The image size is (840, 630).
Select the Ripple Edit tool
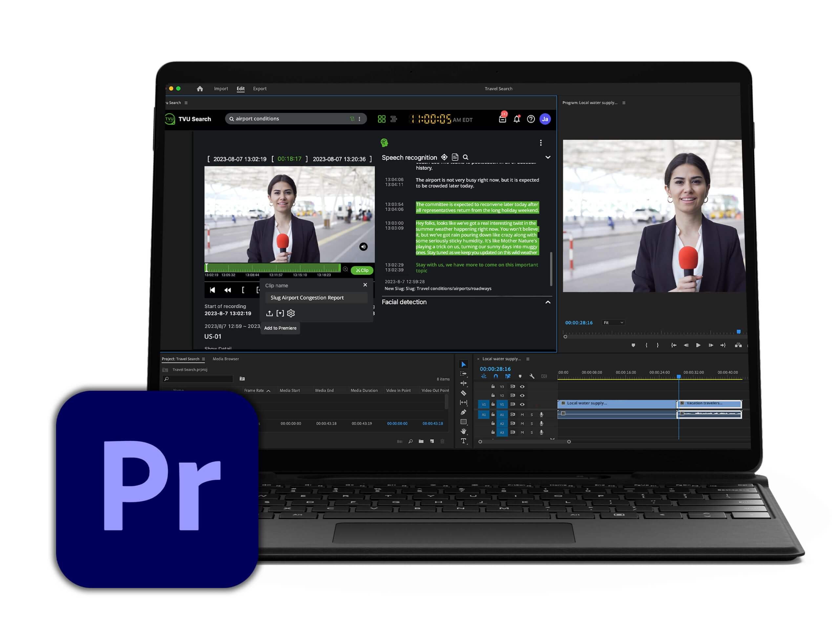tap(463, 384)
